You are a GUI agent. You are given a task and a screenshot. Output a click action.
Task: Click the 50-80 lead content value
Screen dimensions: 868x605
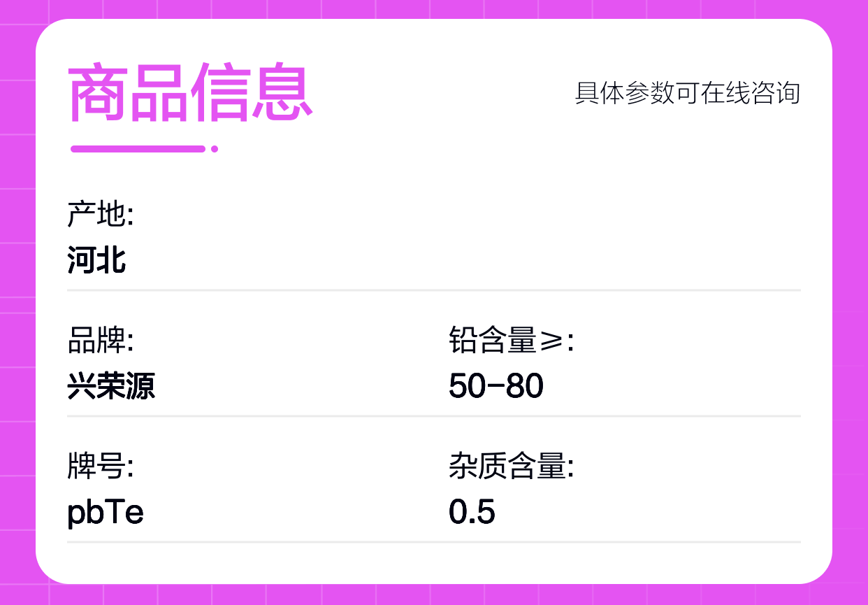tap(496, 386)
